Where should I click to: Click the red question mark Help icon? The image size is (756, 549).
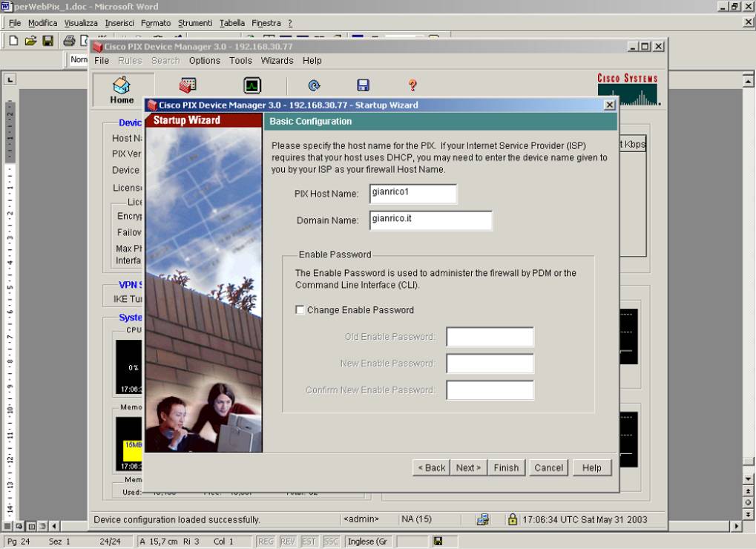(412, 85)
